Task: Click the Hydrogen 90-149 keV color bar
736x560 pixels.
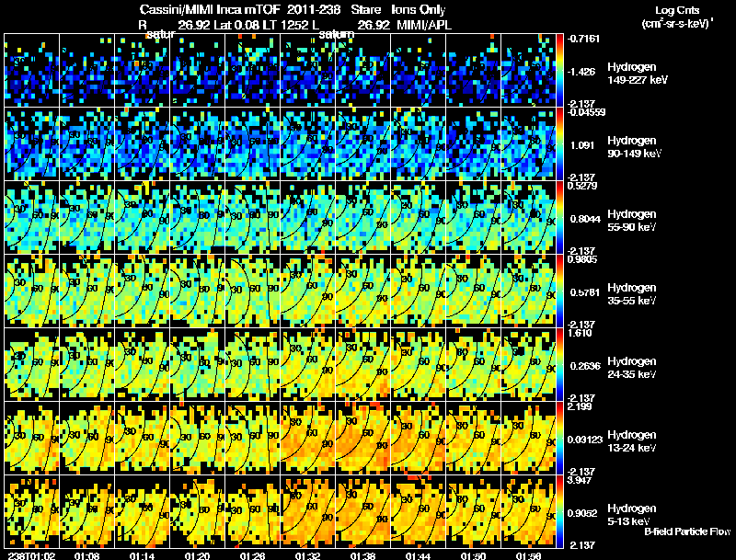Action: [559, 144]
